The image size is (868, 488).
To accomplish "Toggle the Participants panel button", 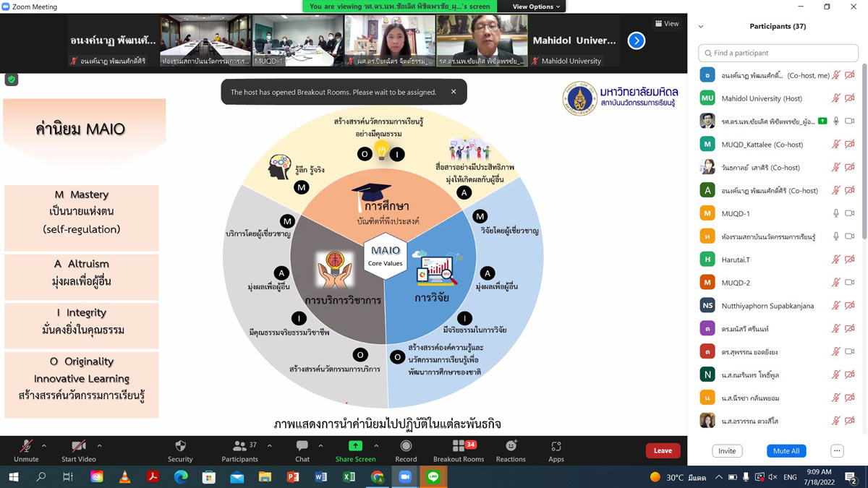I will coord(239,446).
